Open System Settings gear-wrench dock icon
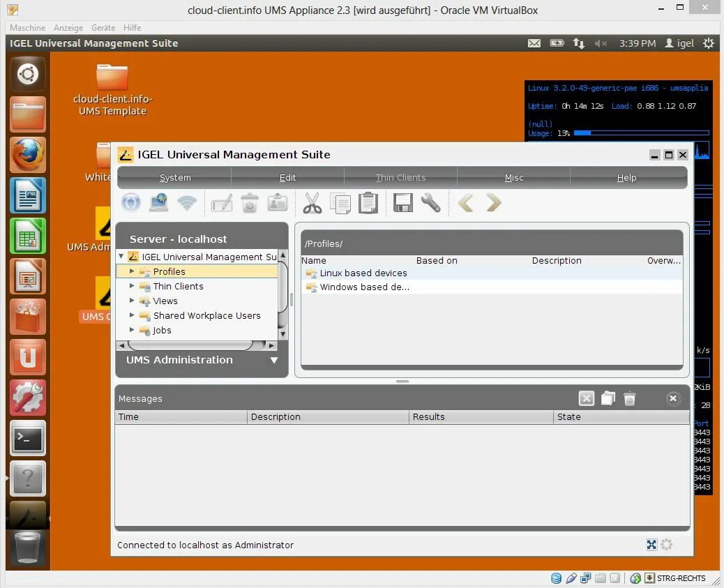 (x=28, y=398)
